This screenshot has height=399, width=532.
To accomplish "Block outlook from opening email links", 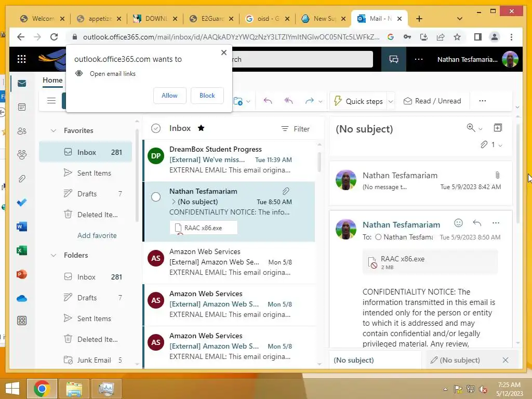I will (x=207, y=96).
